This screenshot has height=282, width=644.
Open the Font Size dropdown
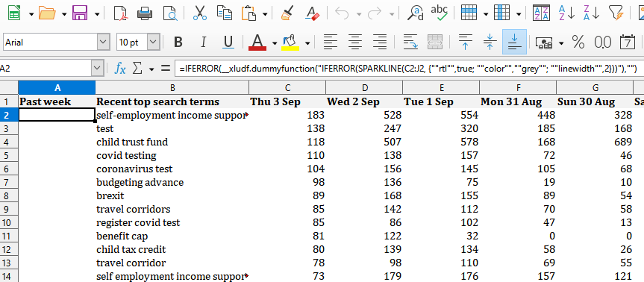point(153,42)
